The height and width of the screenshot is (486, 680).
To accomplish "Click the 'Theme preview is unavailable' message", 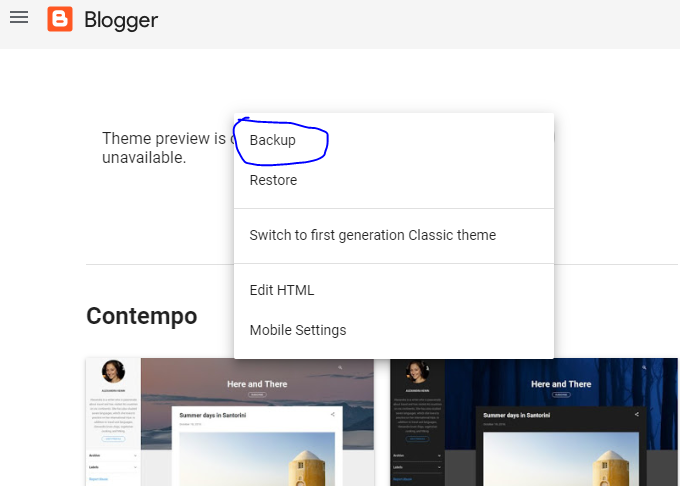I will pyautogui.click(x=167, y=148).
